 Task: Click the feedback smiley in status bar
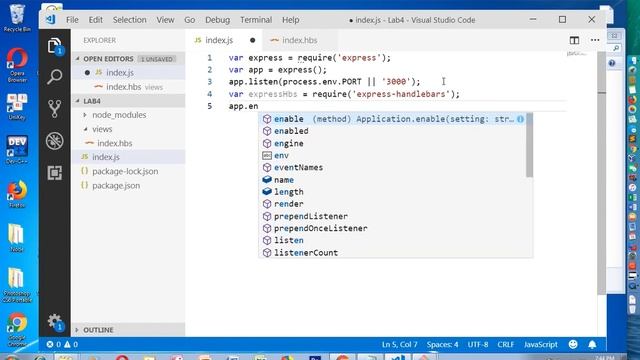(x=573, y=344)
